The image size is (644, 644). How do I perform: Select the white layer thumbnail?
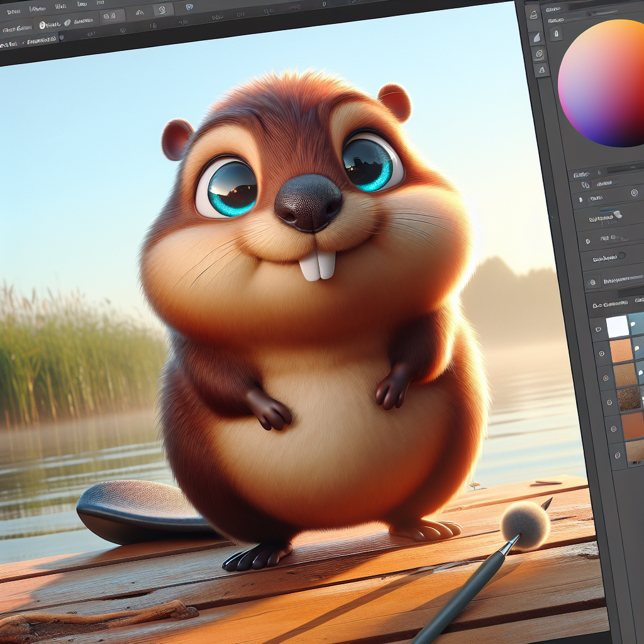tap(618, 326)
